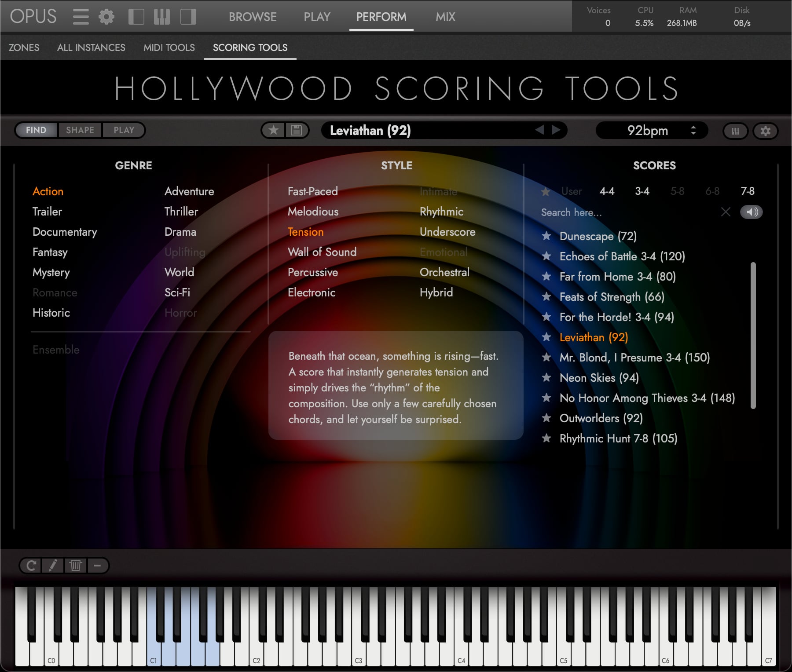The image size is (792, 672).
Task: Click the favorite star button beside preset name
Action: [274, 130]
